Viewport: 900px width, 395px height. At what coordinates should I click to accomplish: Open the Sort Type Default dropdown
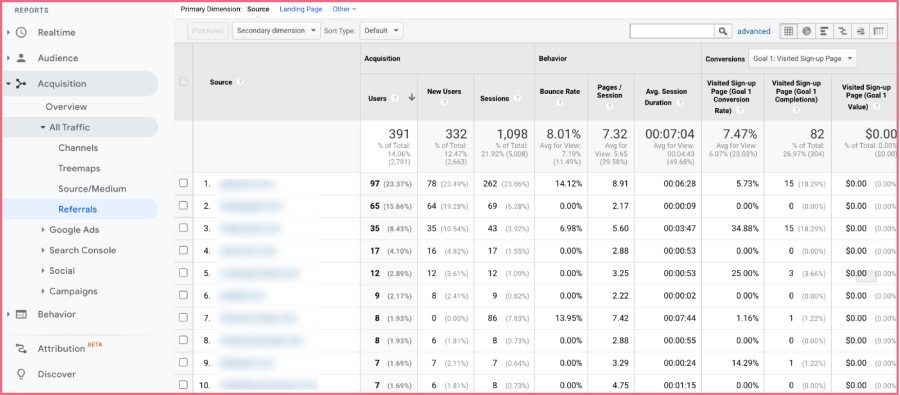point(381,31)
